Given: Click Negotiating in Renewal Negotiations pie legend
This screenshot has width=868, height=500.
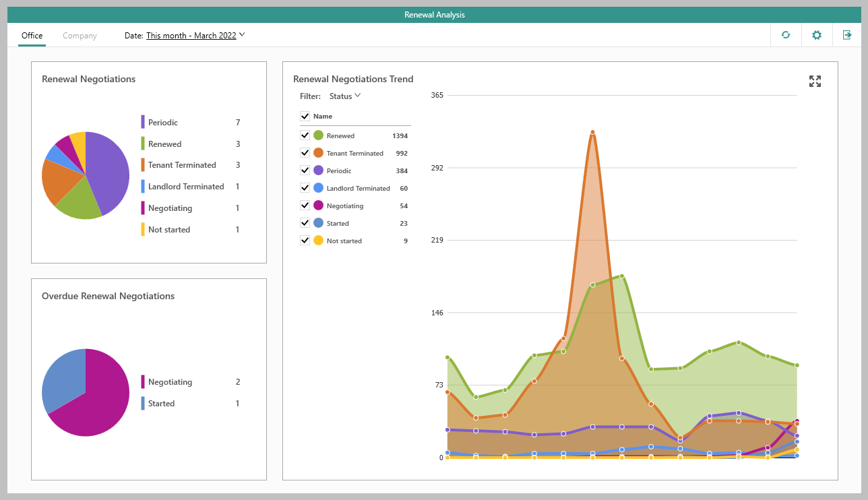Looking at the screenshot, I should (170, 208).
